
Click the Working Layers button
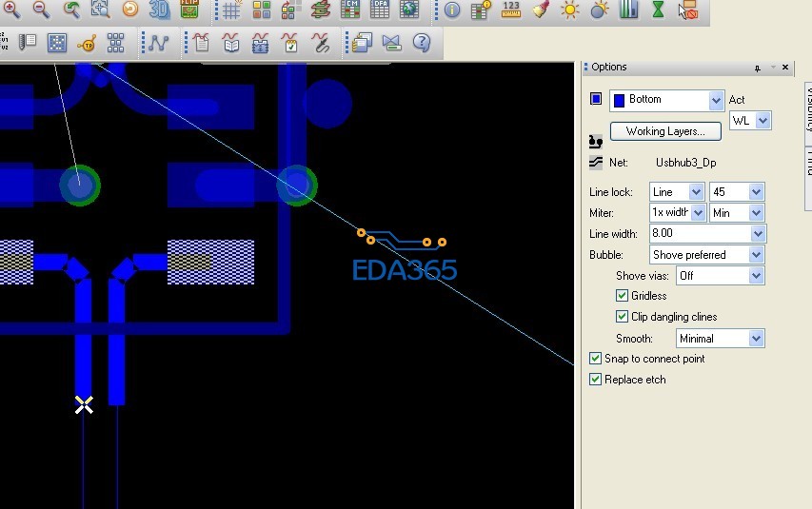coord(665,131)
